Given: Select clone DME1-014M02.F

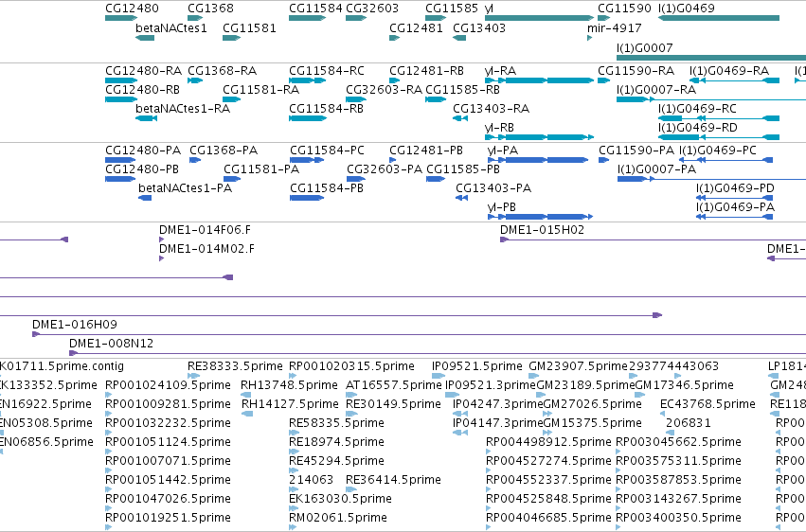Looking at the screenshot, I should [x=206, y=249].
